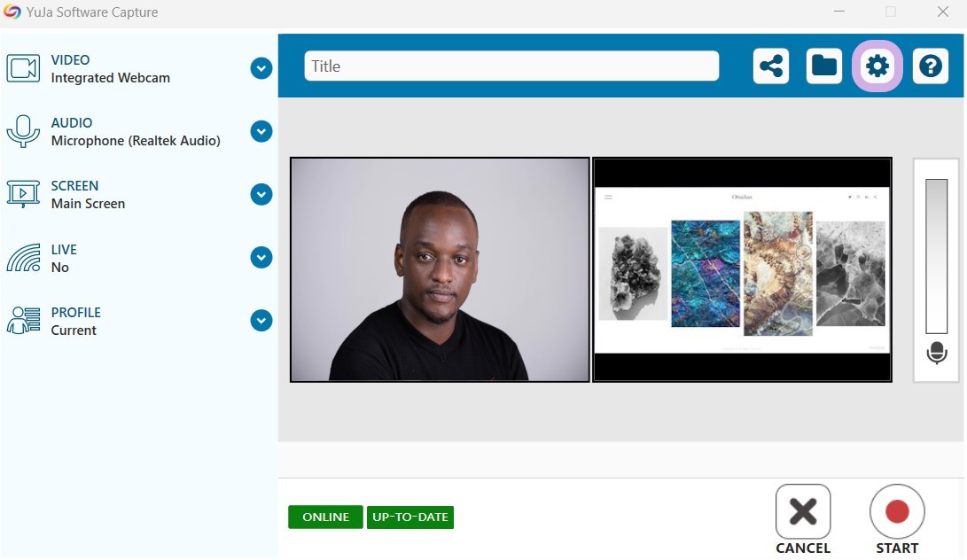
Task: Expand the PROFILE Current dropdown
Action: pos(261,320)
